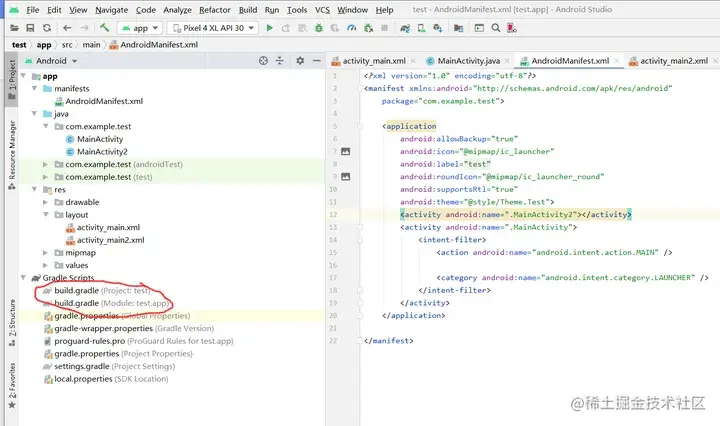Click the Stop square icon
The width and height of the screenshot is (720, 426).
(384, 28)
